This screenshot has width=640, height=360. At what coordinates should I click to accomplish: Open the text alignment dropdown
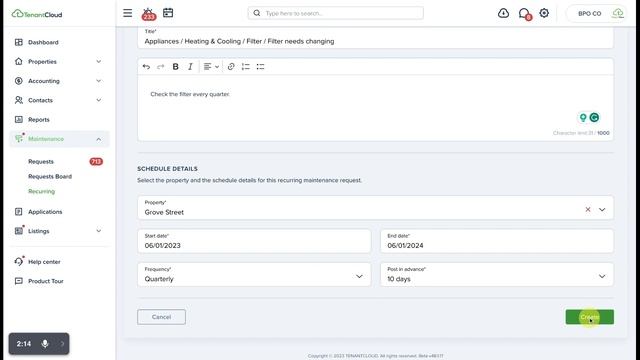(211, 67)
